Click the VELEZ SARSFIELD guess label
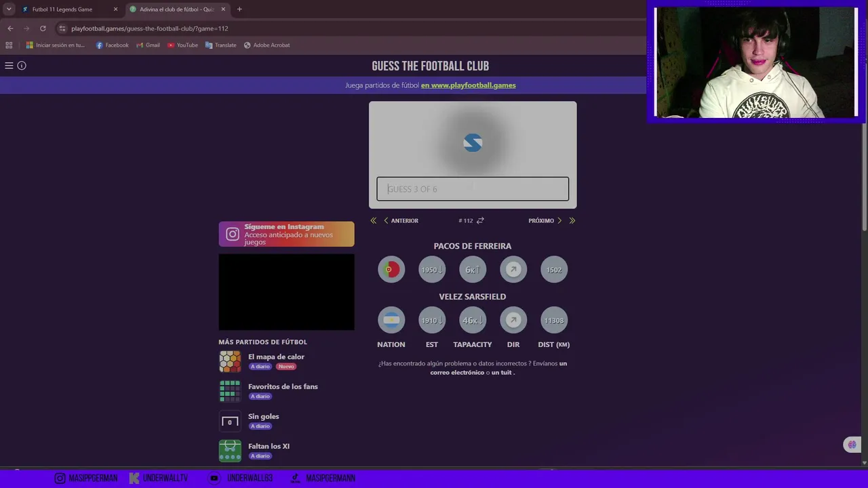 (473, 297)
